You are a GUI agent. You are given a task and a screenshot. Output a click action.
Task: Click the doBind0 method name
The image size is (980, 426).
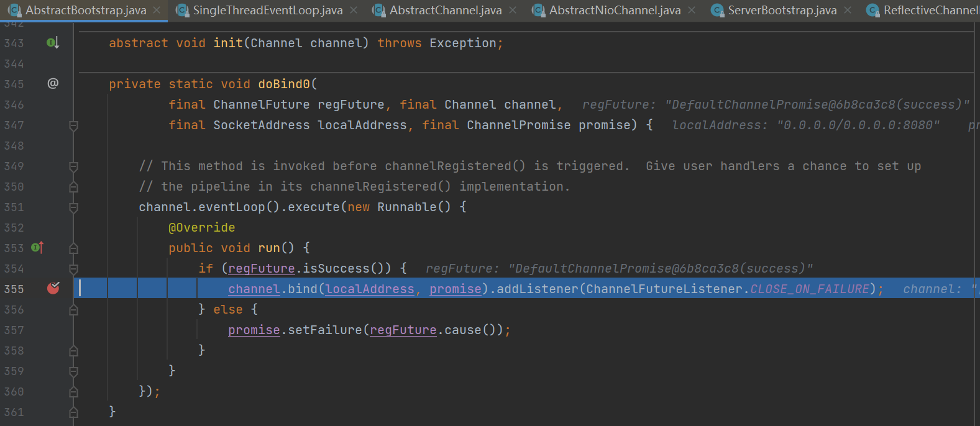(x=283, y=84)
